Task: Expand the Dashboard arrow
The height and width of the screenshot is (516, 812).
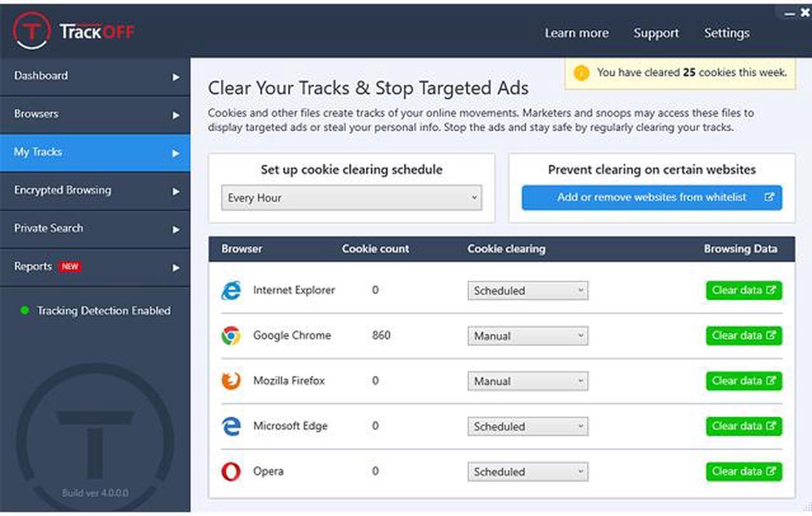Action: tap(176, 77)
